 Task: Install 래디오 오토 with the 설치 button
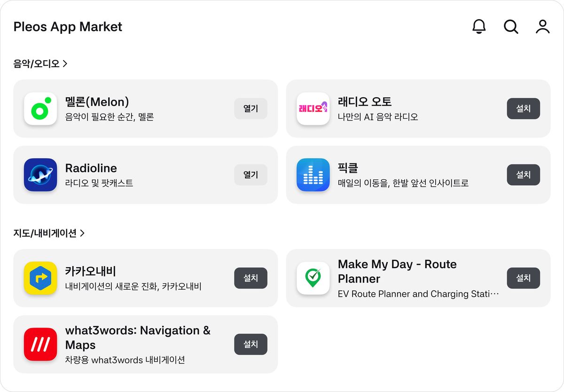[x=524, y=108]
